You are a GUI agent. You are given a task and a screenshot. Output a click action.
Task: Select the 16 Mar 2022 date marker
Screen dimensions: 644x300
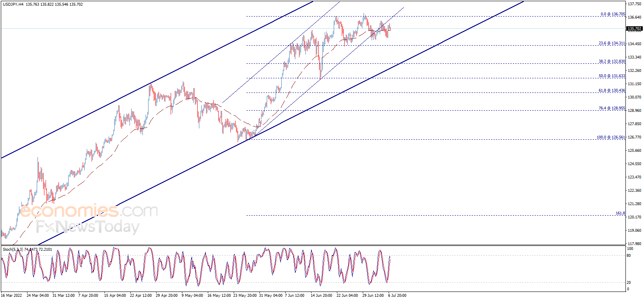tap(11, 296)
